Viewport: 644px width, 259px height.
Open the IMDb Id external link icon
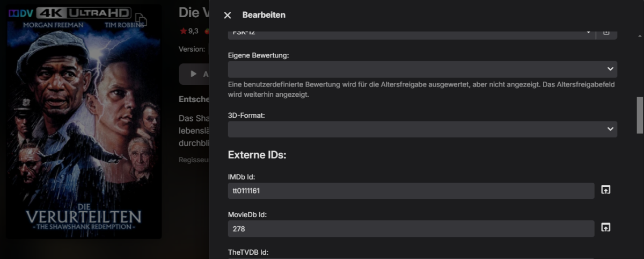click(606, 190)
